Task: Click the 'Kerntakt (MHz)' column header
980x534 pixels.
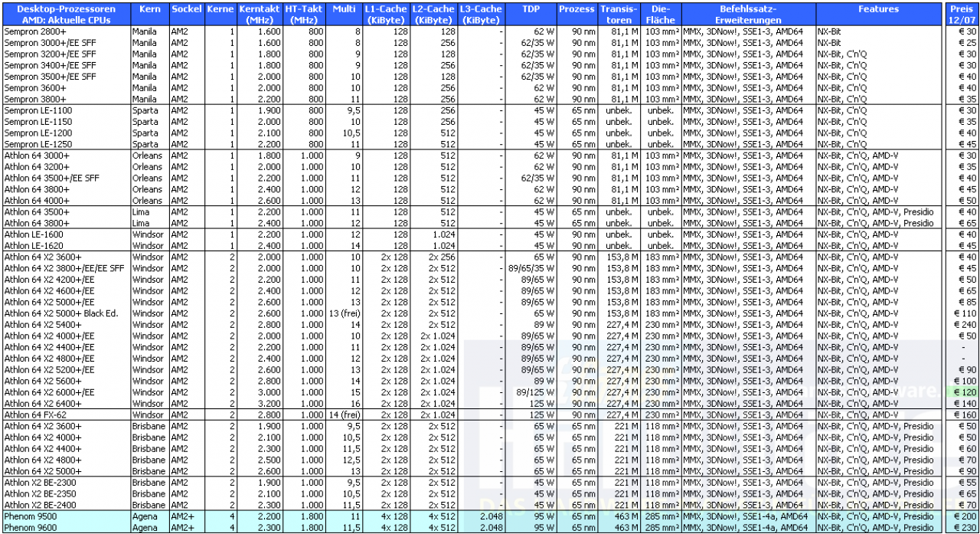Action: point(260,15)
